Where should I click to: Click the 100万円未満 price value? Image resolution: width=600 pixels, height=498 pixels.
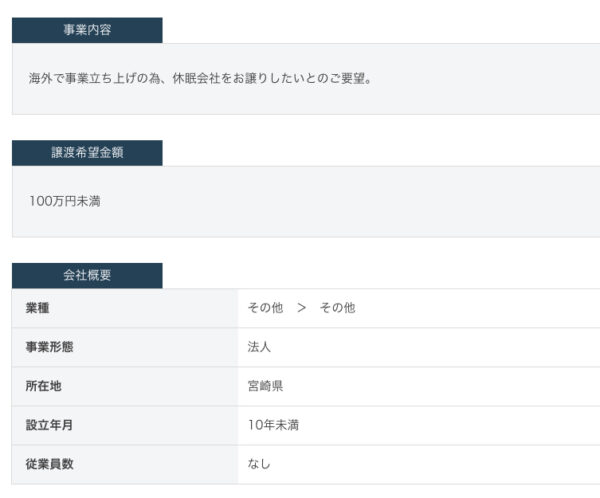(65, 201)
